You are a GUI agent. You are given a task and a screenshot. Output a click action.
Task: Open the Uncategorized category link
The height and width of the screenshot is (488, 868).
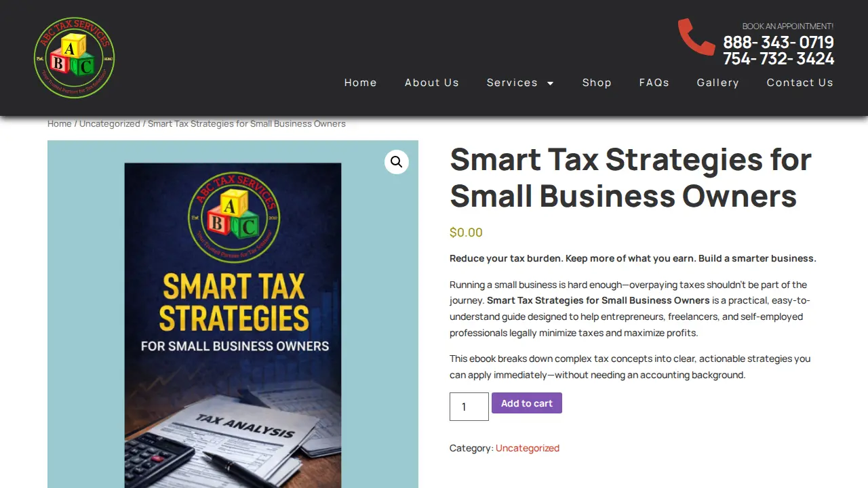528,448
